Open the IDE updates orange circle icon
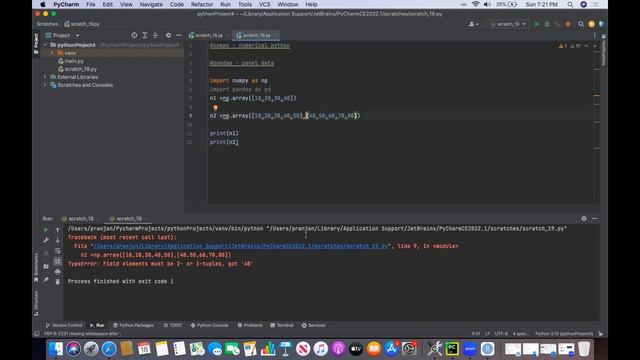Screen dimensions: 640x360 [x=591, y=24]
